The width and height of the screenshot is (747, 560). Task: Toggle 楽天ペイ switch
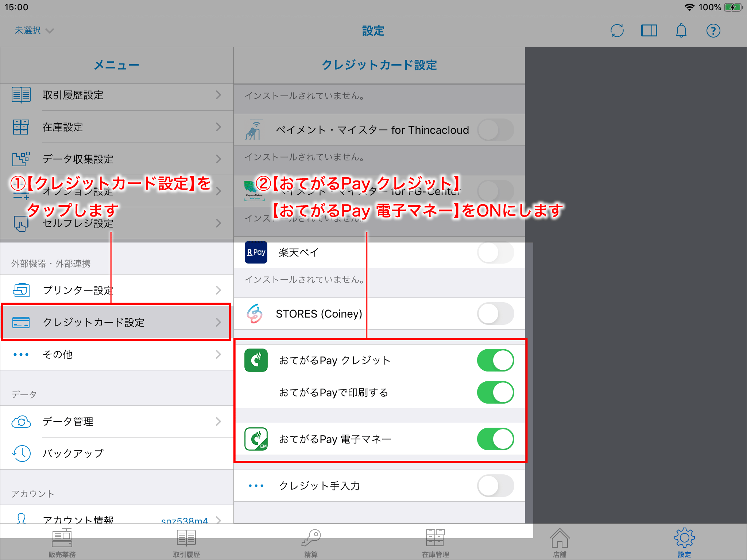tap(495, 252)
